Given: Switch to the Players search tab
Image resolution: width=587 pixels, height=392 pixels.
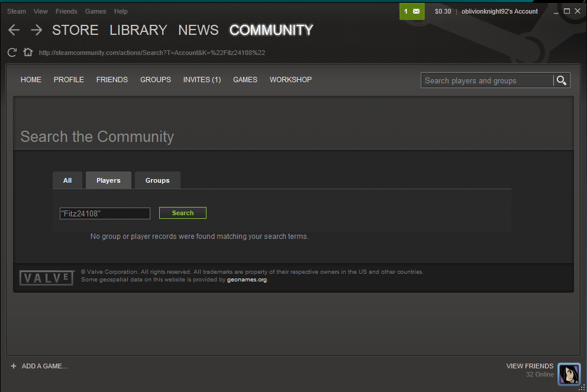Looking at the screenshot, I should (x=108, y=180).
